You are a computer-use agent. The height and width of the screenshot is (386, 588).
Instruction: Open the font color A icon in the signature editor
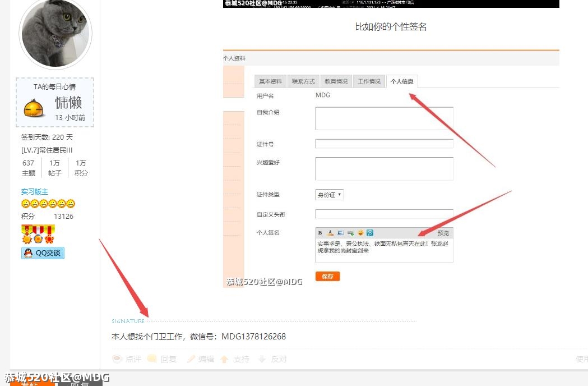tap(330, 233)
